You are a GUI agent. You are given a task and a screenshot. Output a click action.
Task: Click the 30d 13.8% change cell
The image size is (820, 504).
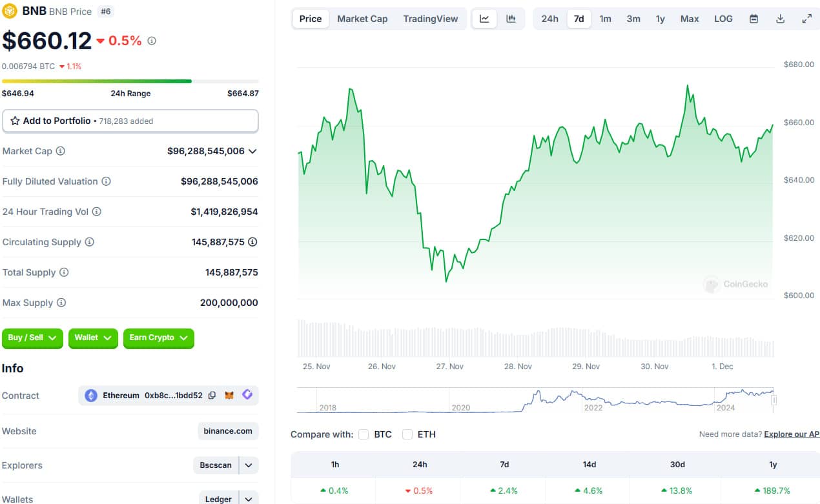click(677, 490)
